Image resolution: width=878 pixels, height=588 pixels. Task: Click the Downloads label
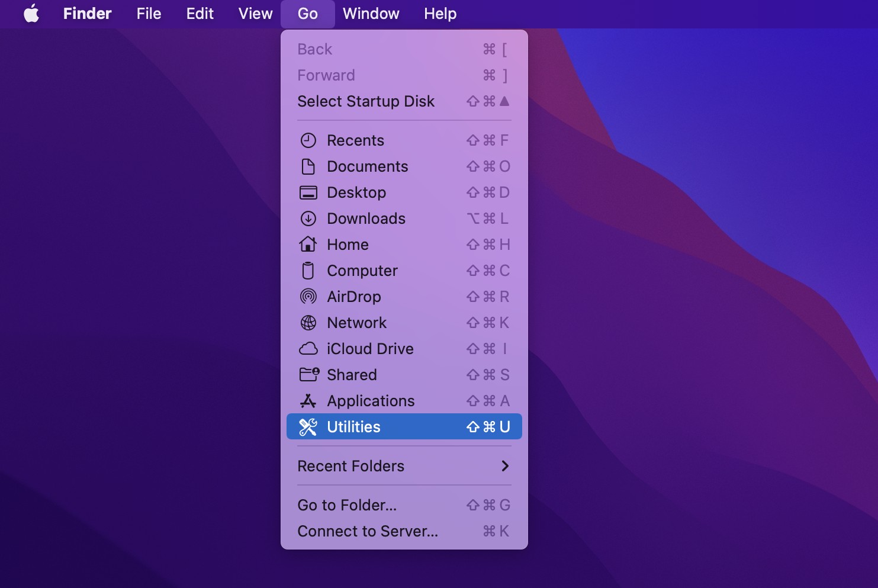tap(366, 219)
